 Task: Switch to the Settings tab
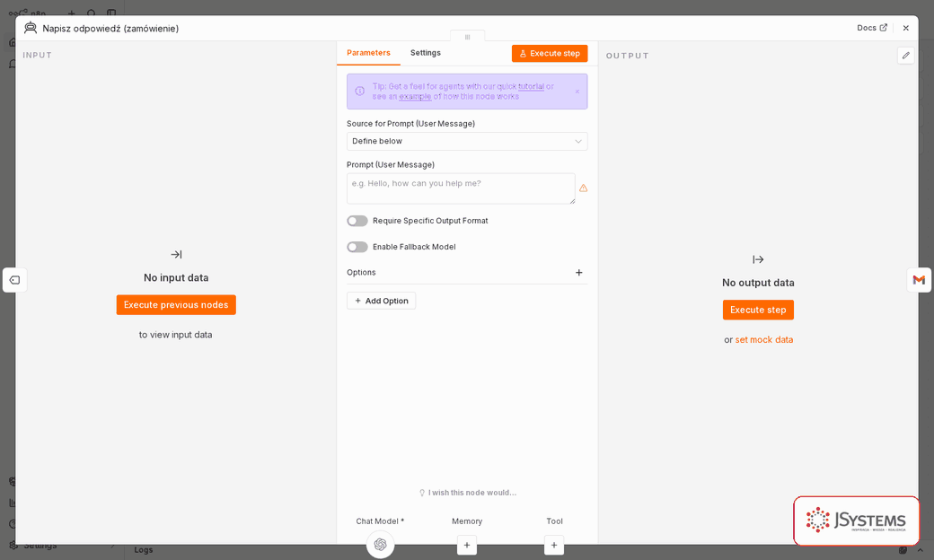(426, 53)
